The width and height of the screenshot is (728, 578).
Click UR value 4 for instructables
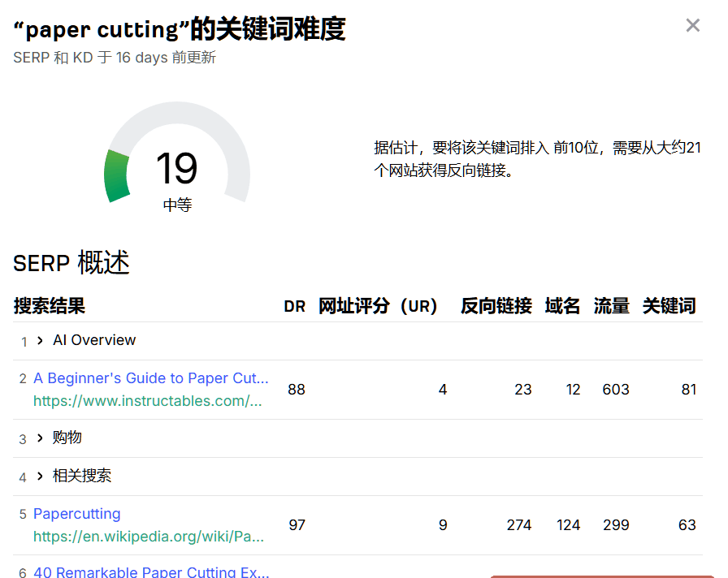click(443, 390)
